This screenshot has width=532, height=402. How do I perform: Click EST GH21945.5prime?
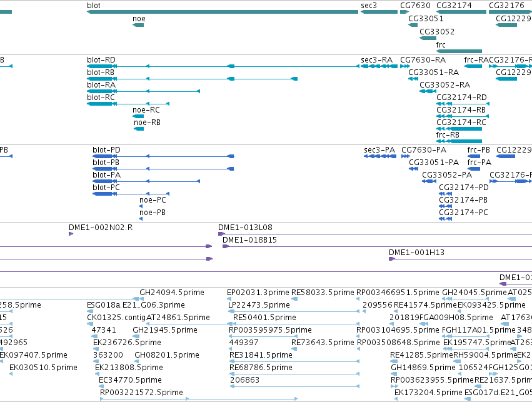136,336
